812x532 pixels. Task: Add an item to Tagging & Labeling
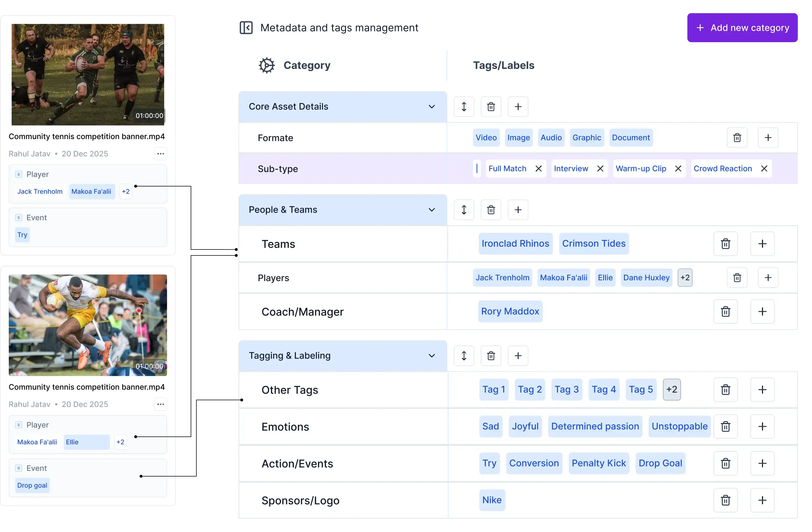click(518, 356)
